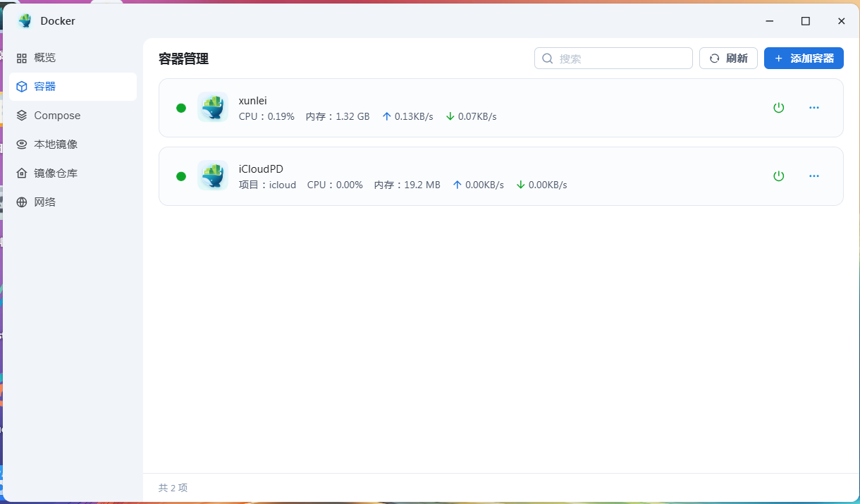The width and height of the screenshot is (860, 504).
Task: Open 镜像仓库 image registry
Action: pos(73,173)
